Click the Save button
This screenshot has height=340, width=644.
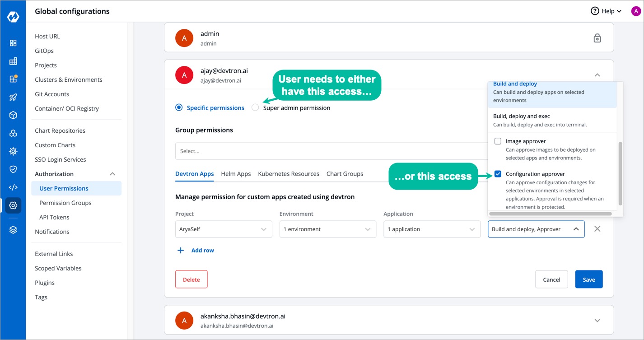tap(588, 279)
